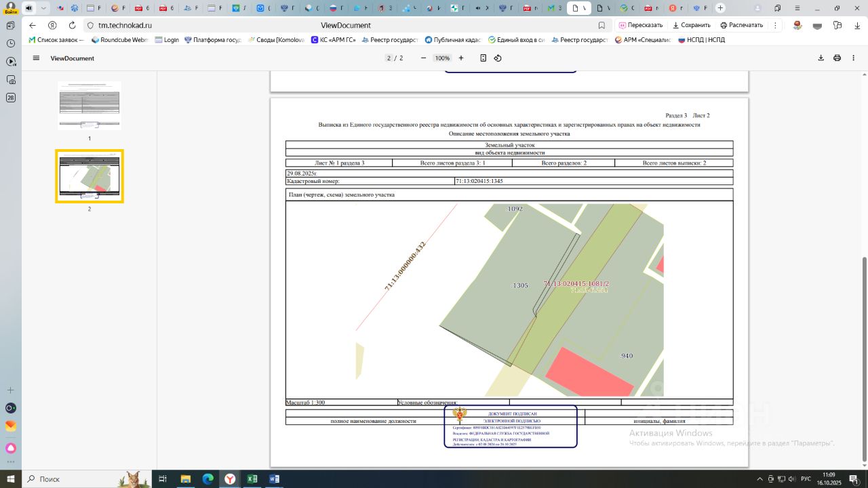This screenshot has width=868, height=488.
Task: Open Windows Start menu
Action: tap(11, 479)
